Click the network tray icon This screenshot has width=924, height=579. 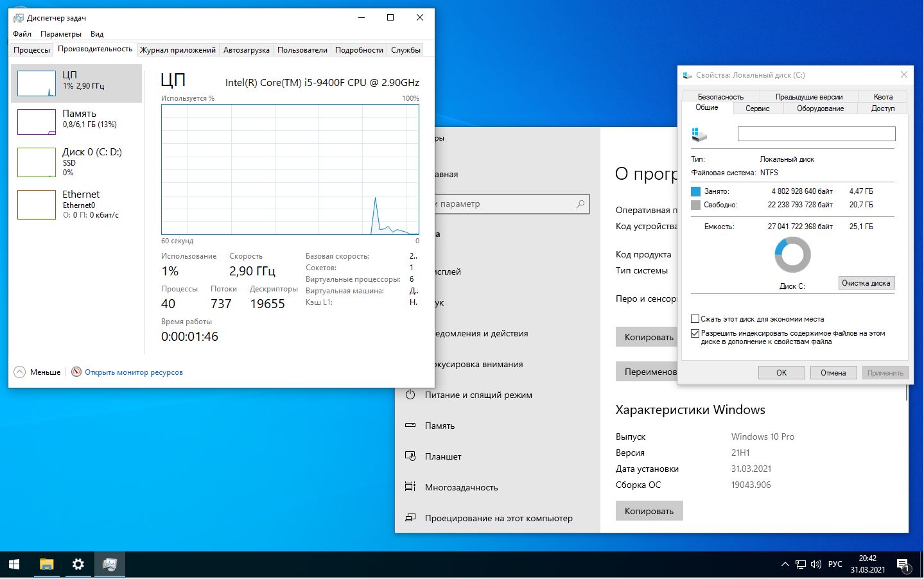(801, 565)
